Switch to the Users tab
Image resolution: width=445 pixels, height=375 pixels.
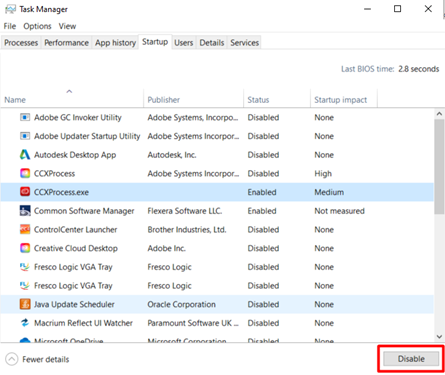click(x=184, y=43)
